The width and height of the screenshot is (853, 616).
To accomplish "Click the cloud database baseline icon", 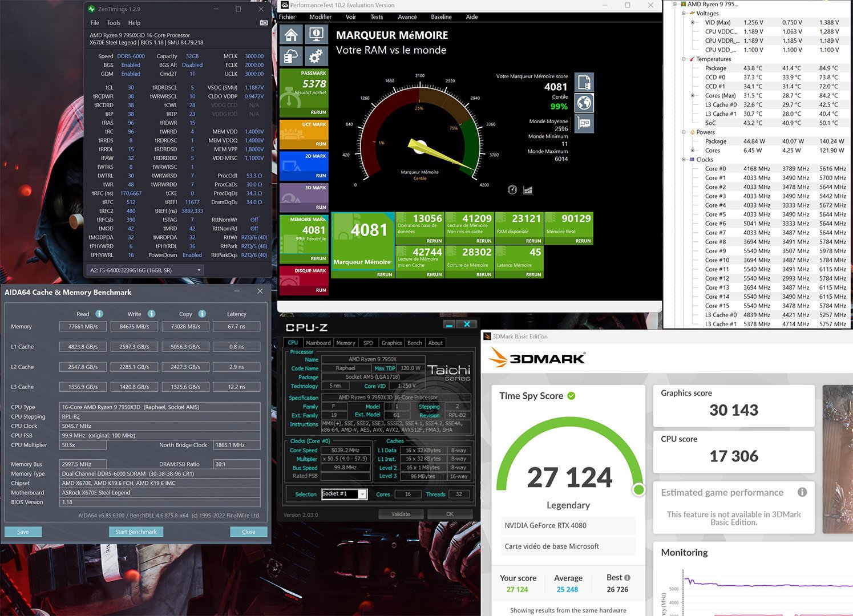I will [291, 56].
